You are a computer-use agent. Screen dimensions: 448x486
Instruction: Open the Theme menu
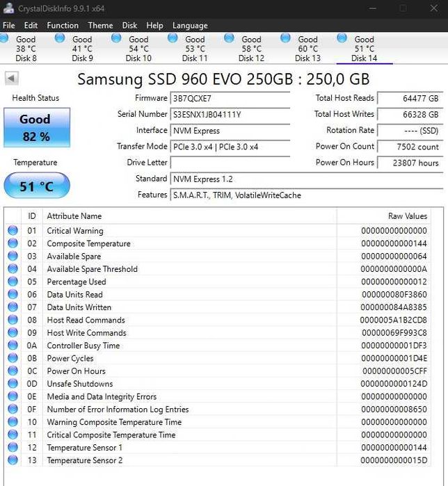[x=100, y=26]
